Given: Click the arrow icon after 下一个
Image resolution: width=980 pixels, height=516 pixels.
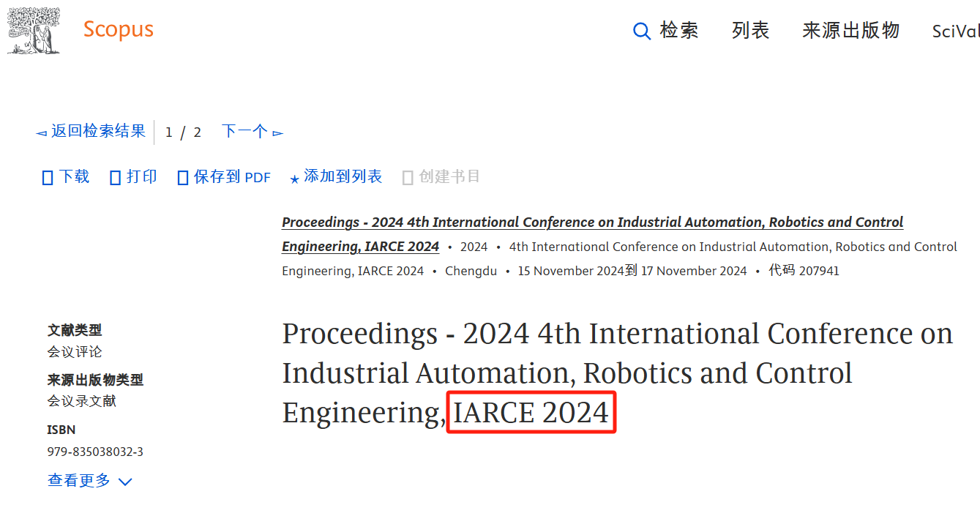Looking at the screenshot, I should coord(277,132).
